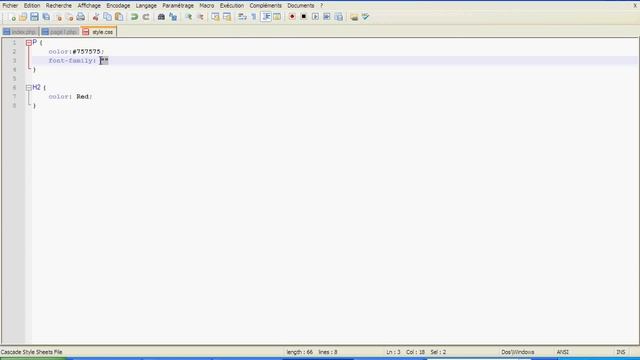
Task: Zoom out using the toolbar icon
Action: coord(200,17)
